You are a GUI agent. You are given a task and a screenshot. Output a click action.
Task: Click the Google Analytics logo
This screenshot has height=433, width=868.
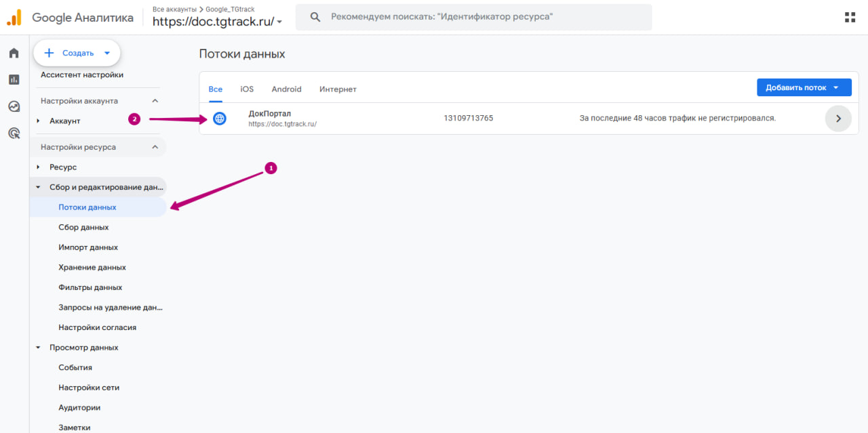14,18
